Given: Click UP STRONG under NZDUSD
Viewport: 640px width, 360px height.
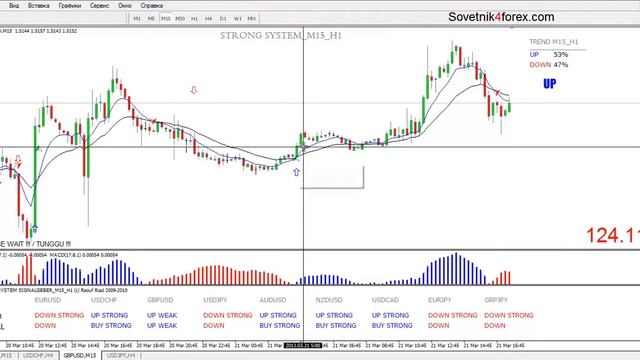Looking at the screenshot, I should coord(334,316).
